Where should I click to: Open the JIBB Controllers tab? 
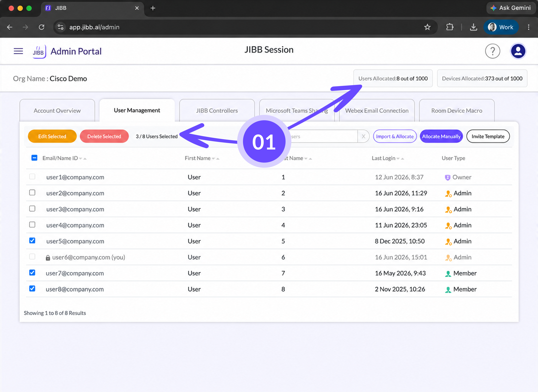[x=217, y=111]
